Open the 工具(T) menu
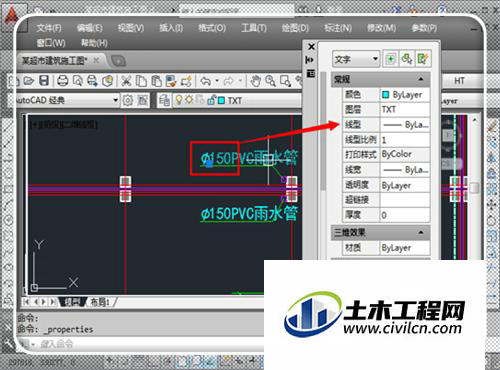 (x=254, y=28)
